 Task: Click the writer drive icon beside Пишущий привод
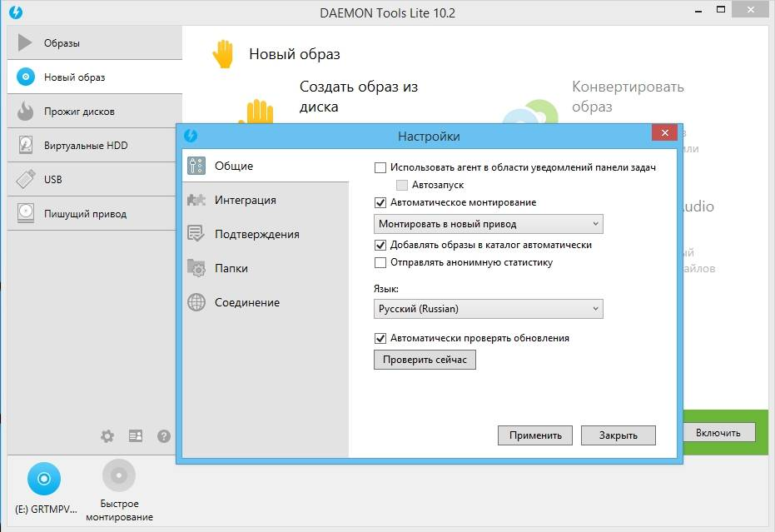point(26,213)
